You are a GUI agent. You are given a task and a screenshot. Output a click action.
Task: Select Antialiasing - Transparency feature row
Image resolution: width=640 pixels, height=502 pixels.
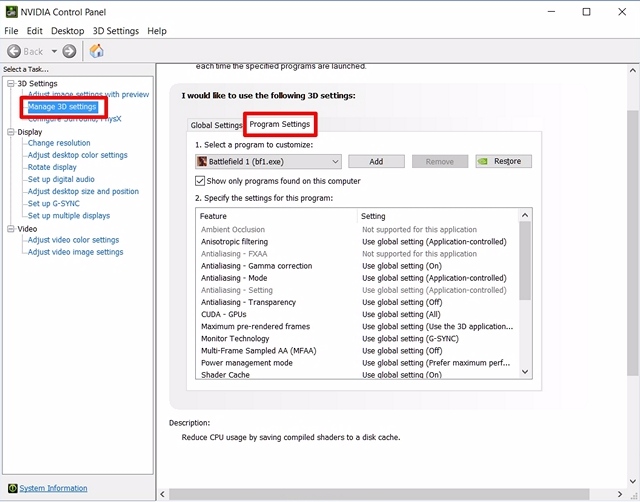coord(358,302)
